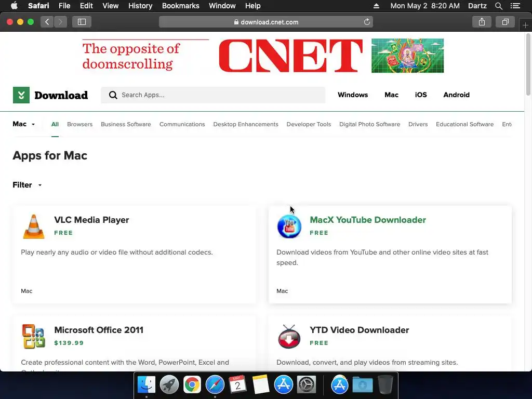Viewport: 532px width, 399px height.
Task: Select the Educational Software category
Action: 465,124
